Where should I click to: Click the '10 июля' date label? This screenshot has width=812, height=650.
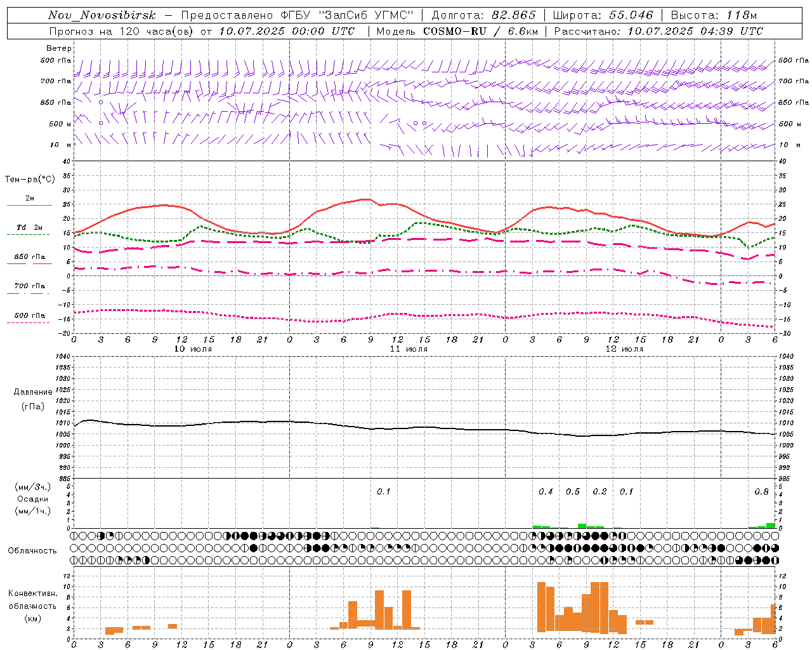(x=193, y=348)
